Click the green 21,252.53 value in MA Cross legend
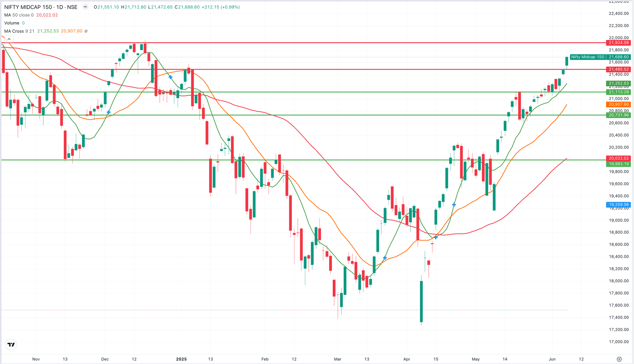634x364 pixels. pos(48,31)
